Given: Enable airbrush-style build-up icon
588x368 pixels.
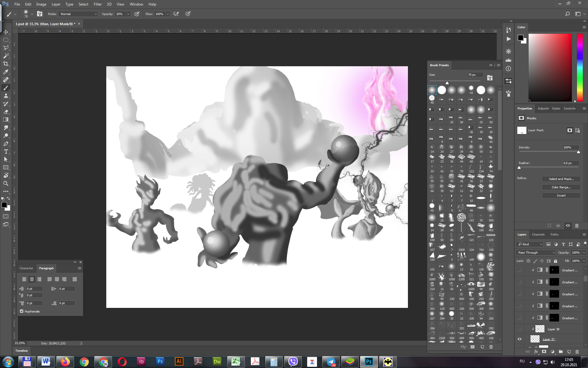Looking at the screenshot, I should click(176, 14).
